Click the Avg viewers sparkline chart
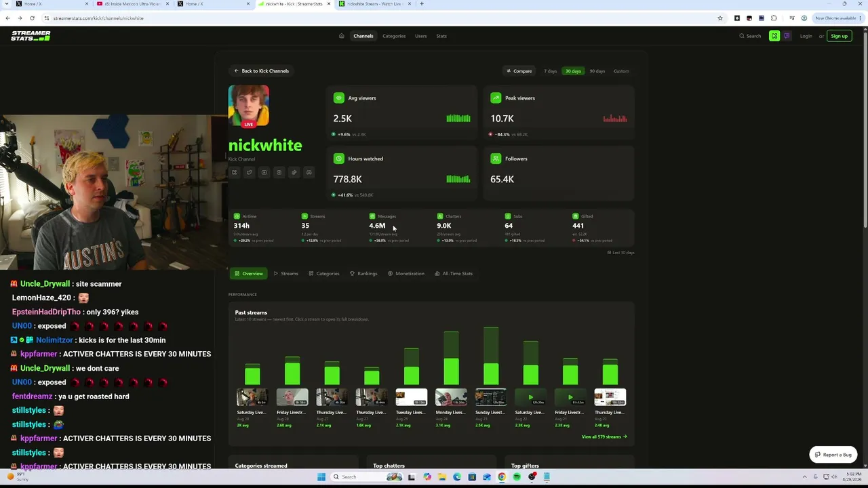 (458, 119)
